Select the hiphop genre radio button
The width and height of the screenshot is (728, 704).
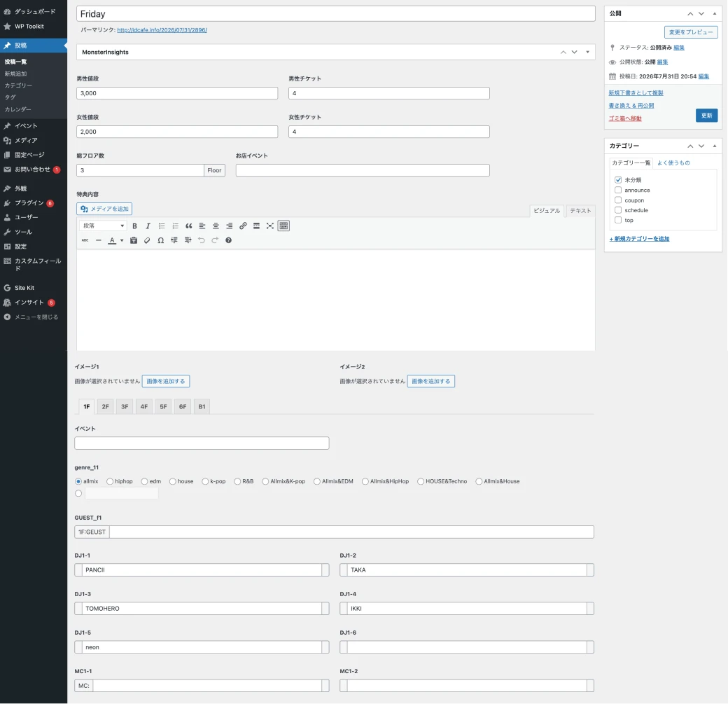110,481
